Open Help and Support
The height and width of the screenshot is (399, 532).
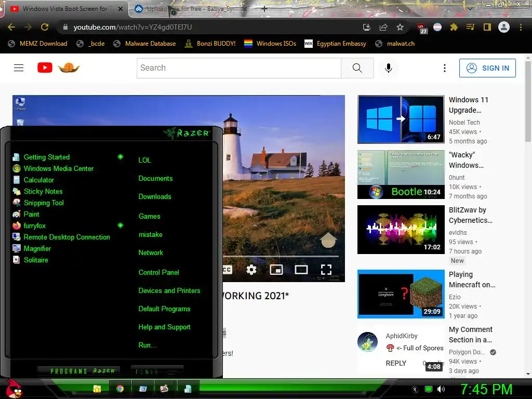click(x=165, y=327)
